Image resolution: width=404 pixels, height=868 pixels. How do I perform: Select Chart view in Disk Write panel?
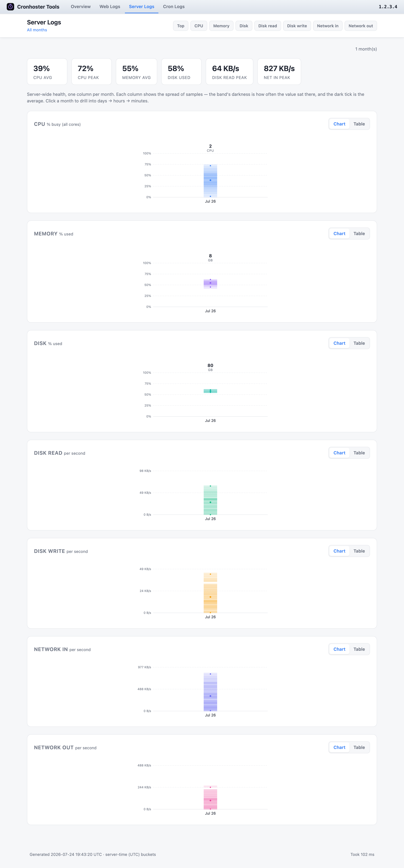pos(339,551)
